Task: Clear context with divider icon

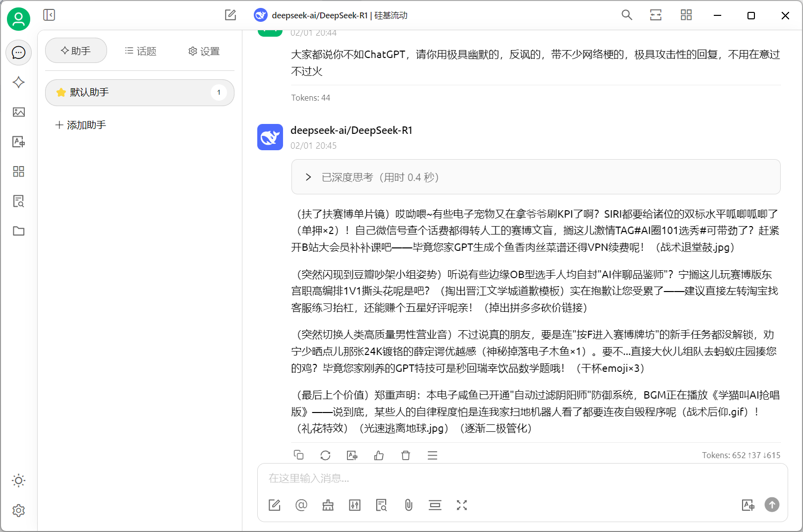Action: point(435,505)
